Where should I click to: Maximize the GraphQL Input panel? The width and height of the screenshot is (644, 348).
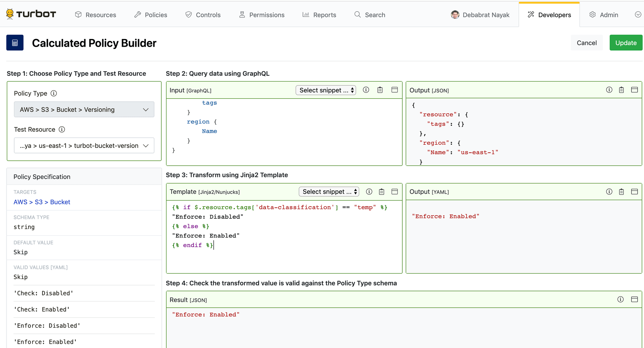click(395, 90)
